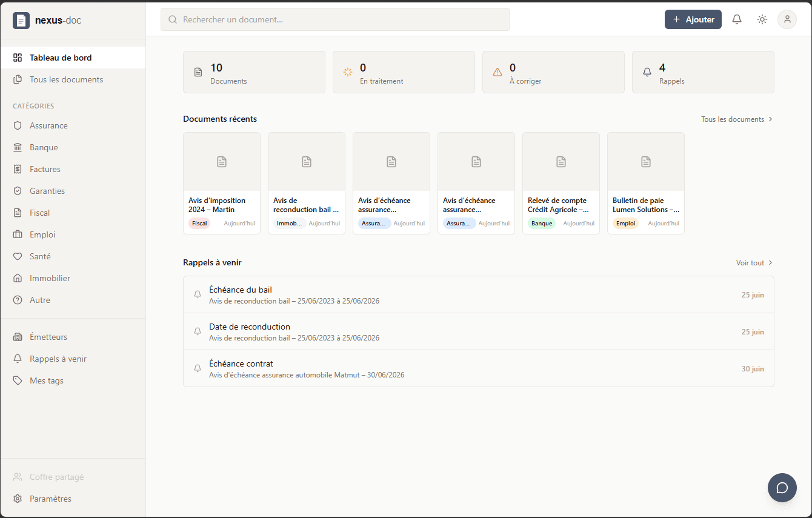Viewport: 812px width, 518px height.
Task: Open the Relevé de compte Crédit Agricole thumbnail
Action: [561, 162]
